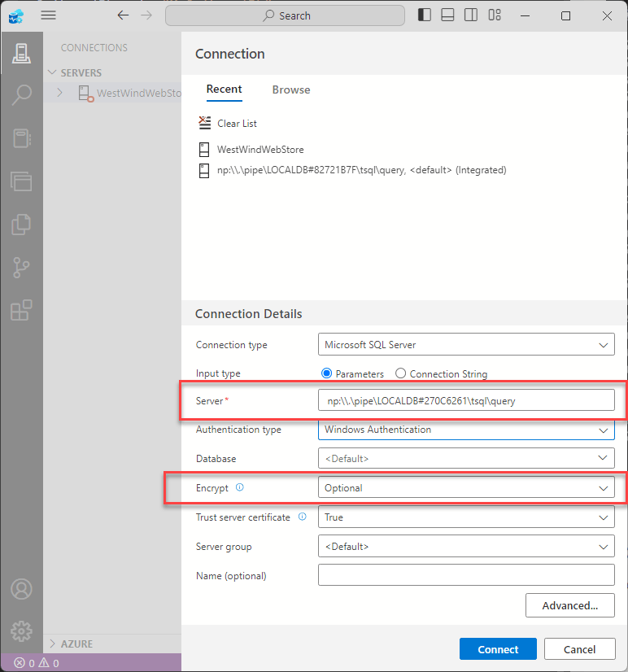This screenshot has height=672, width=628.
Task: Open the Connection type dropdown
Action: click(466, 345)
